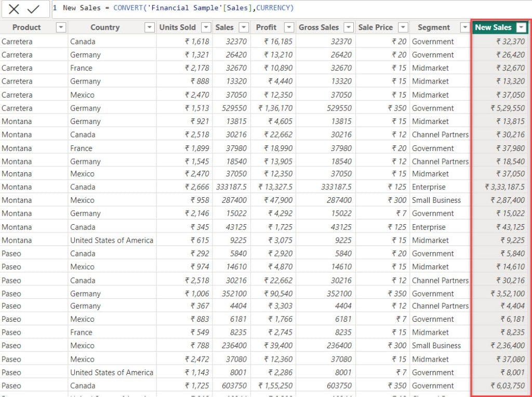Click the Small Business cell in the 287400 row

(x=440, y=200)
